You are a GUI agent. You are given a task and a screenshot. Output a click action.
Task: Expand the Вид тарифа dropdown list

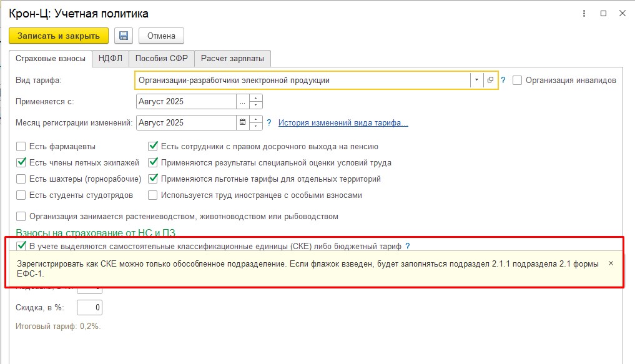pos(476,80)
